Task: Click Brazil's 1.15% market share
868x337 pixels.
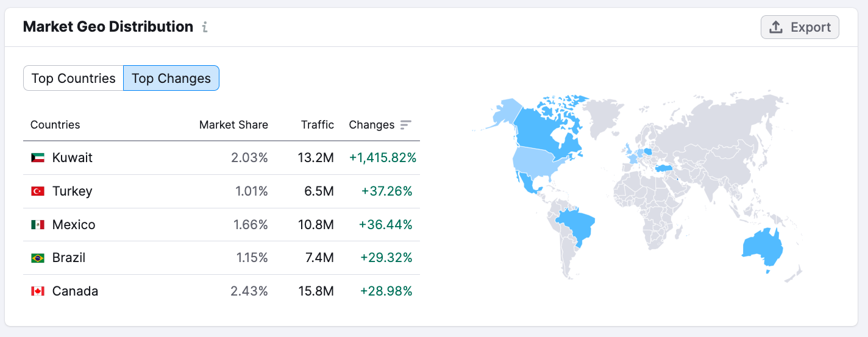Action: point(252,258)
